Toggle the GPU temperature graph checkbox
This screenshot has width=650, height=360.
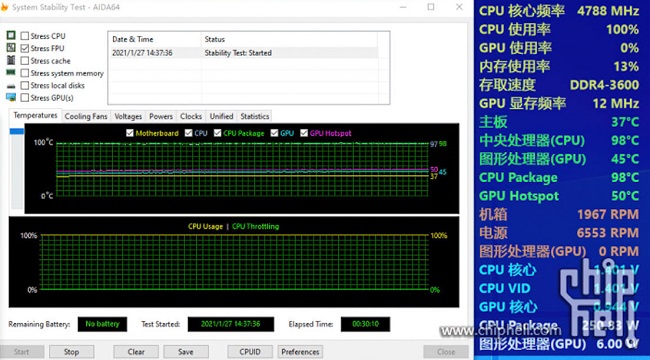point(274,133)
